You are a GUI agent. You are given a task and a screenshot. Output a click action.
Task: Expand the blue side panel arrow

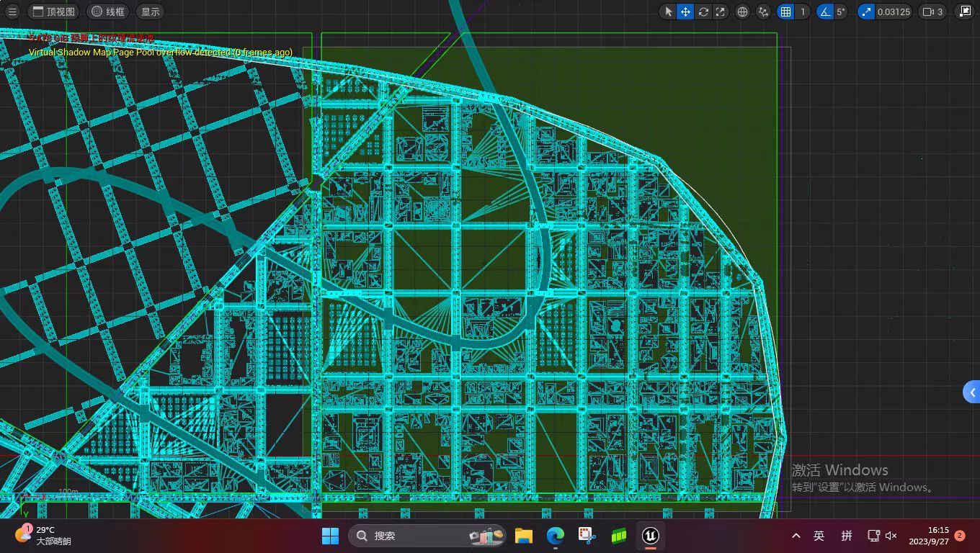(x=972, y=392)
